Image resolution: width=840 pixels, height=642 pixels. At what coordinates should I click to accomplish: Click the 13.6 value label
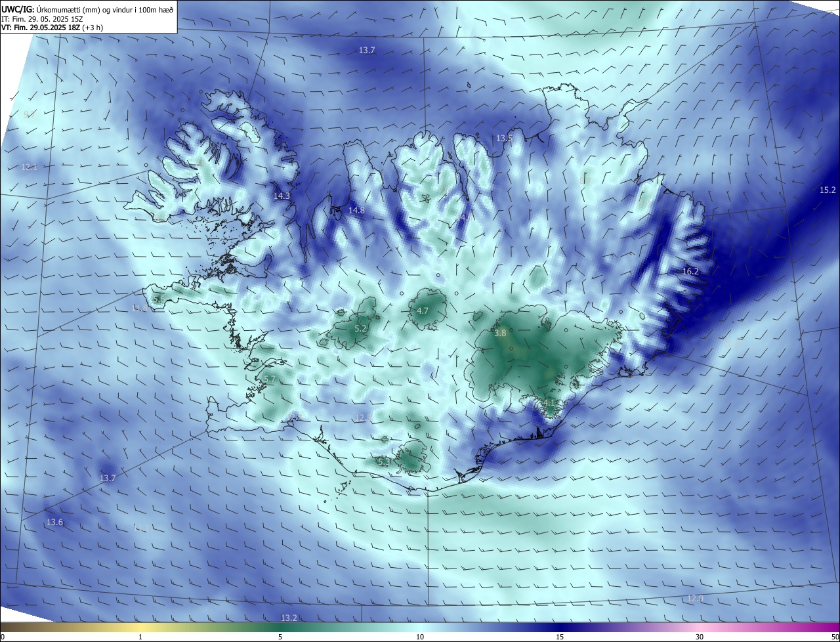coord(54,523)
